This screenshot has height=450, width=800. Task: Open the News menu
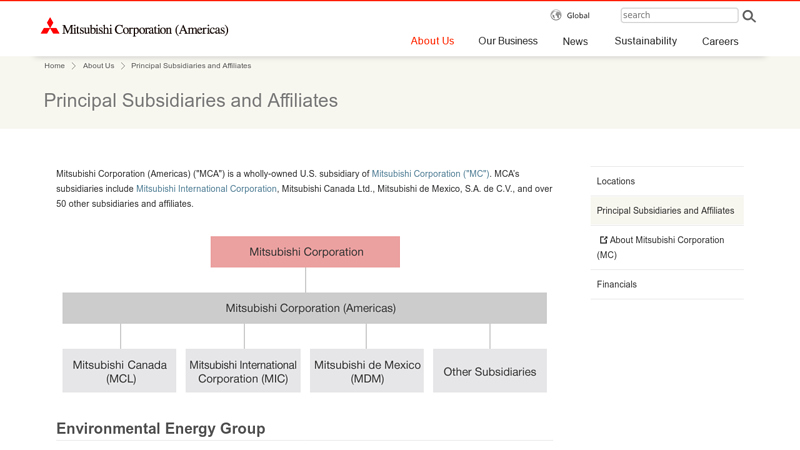point(575,41)
